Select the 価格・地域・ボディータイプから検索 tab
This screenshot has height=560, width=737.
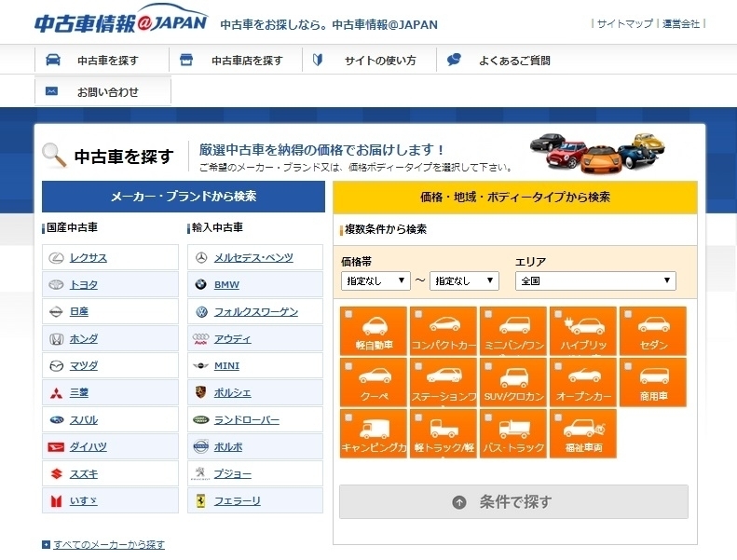click(515, 197)
